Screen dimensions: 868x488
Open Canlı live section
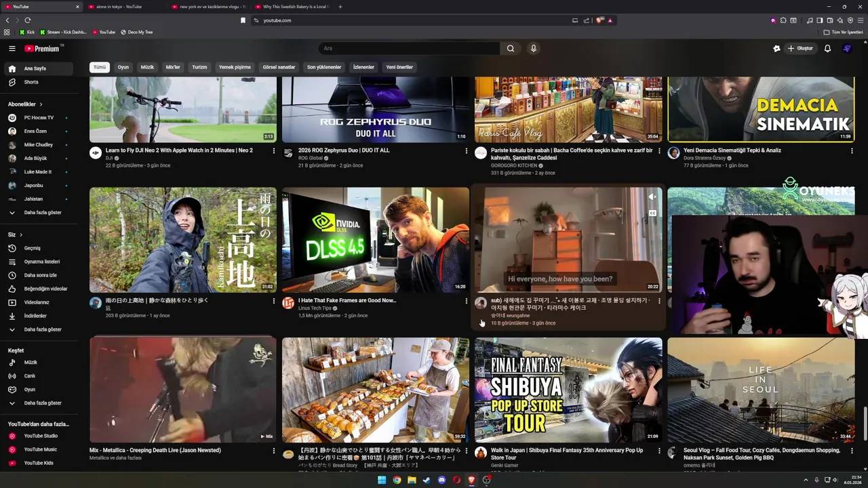pos(39,376)
